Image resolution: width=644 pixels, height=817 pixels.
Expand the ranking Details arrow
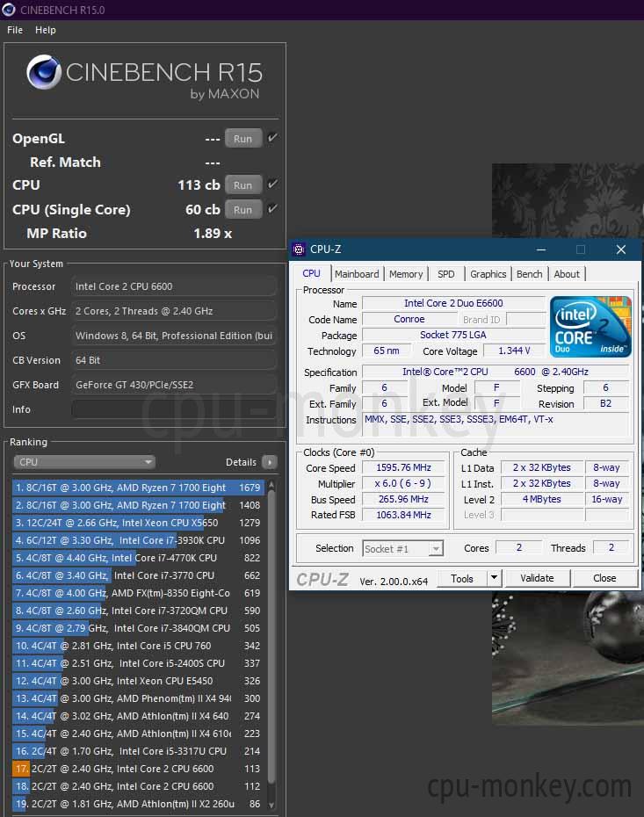(270, 462)
